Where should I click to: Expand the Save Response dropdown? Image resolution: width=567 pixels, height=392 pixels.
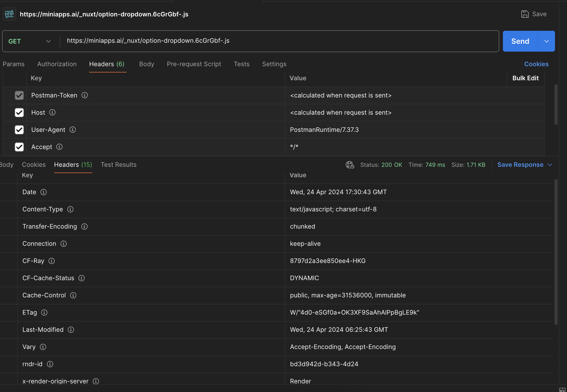[x=550, y=165]
